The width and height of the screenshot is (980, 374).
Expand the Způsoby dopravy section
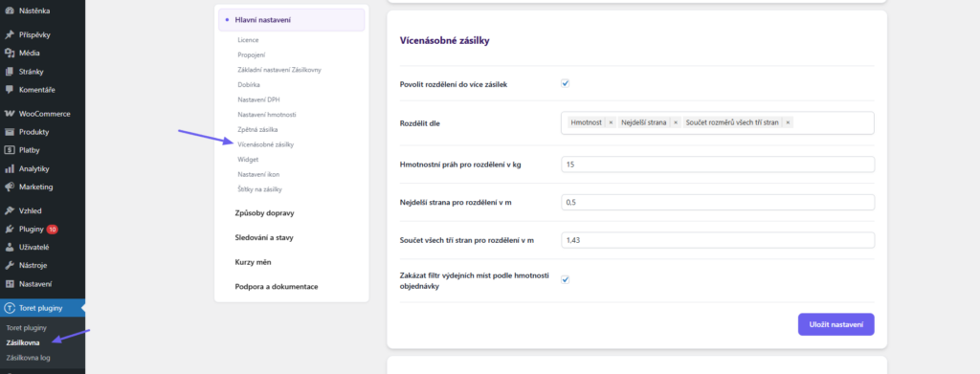pos(264,213)
